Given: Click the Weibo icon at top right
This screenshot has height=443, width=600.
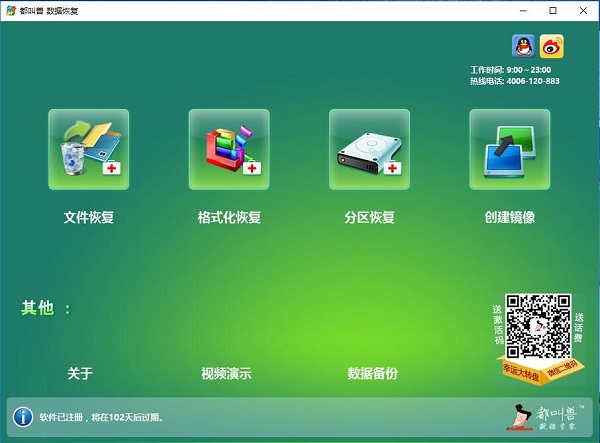Looking at the screenshot, I should (x=552, y=45).
